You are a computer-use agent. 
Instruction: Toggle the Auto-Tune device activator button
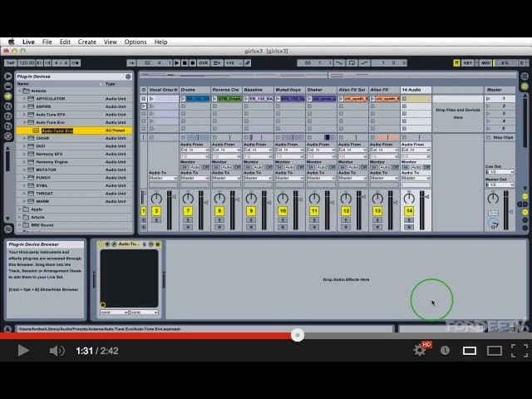(101, 244)
